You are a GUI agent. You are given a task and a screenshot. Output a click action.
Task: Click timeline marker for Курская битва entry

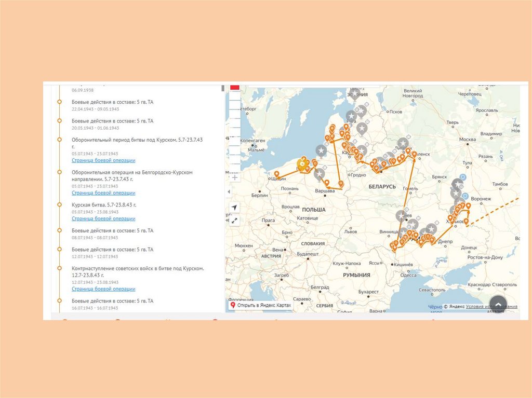59,205
